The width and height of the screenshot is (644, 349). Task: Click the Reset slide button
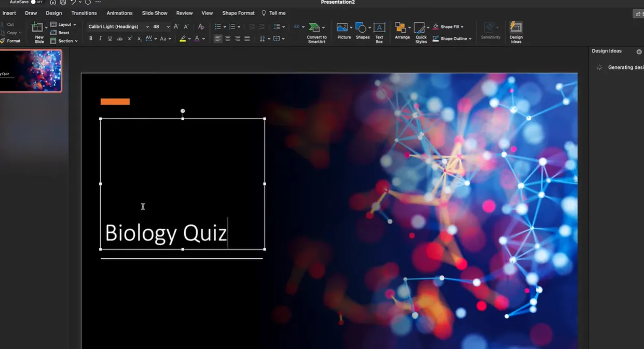point(60,33)
